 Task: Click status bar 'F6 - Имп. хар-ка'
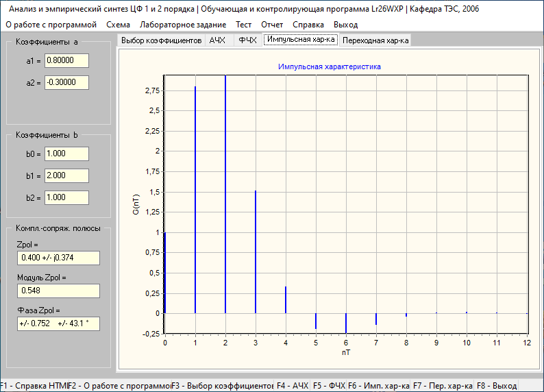click(378, 386)
